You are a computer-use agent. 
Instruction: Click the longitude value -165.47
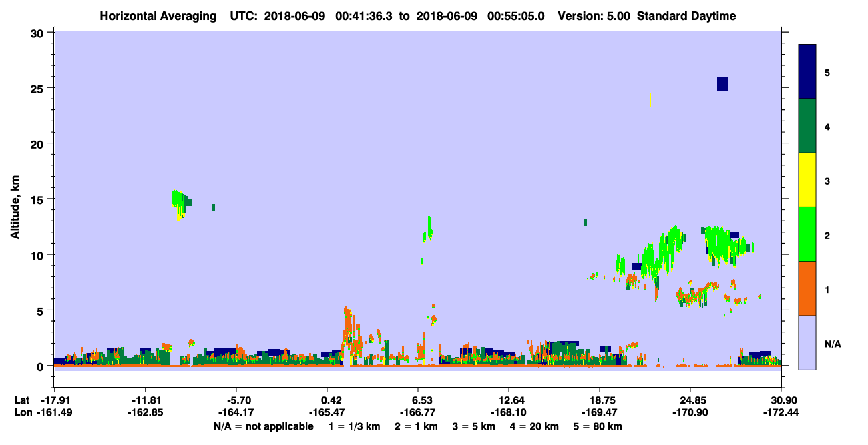[327, 412]
